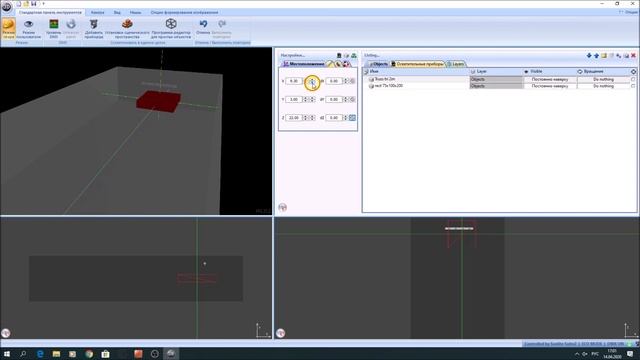
Task: Click in the Y position field
Action: [x=294, y=99]
